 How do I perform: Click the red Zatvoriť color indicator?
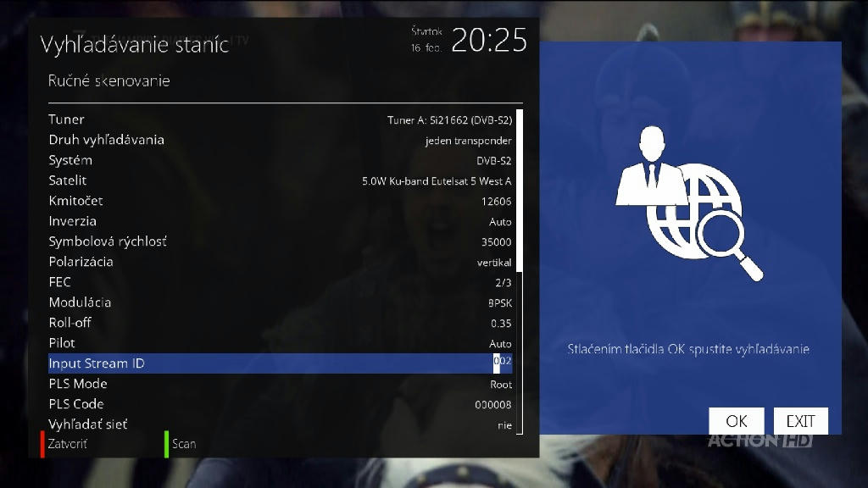click(x=42, y=444)
